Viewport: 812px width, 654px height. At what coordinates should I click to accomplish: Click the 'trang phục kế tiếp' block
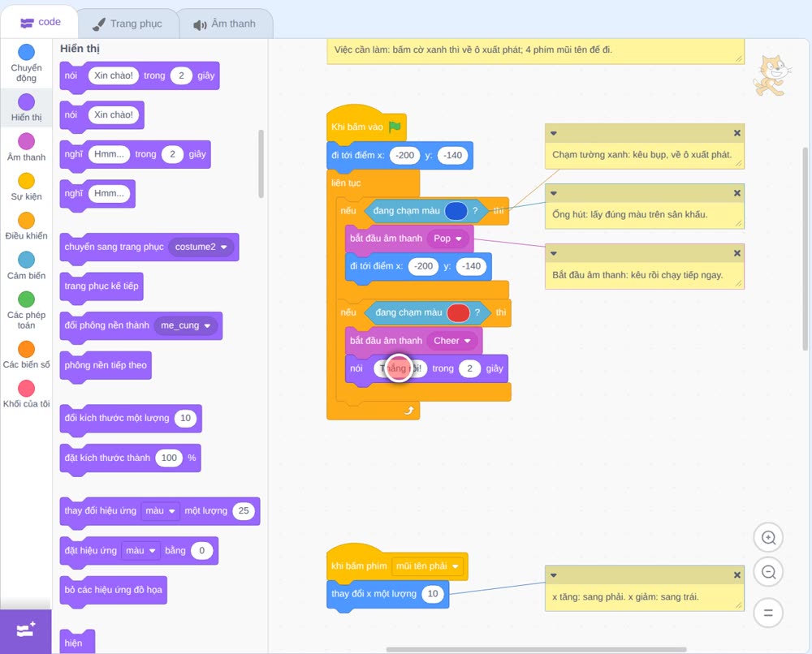pyautogui.click(x=101, y=286)
